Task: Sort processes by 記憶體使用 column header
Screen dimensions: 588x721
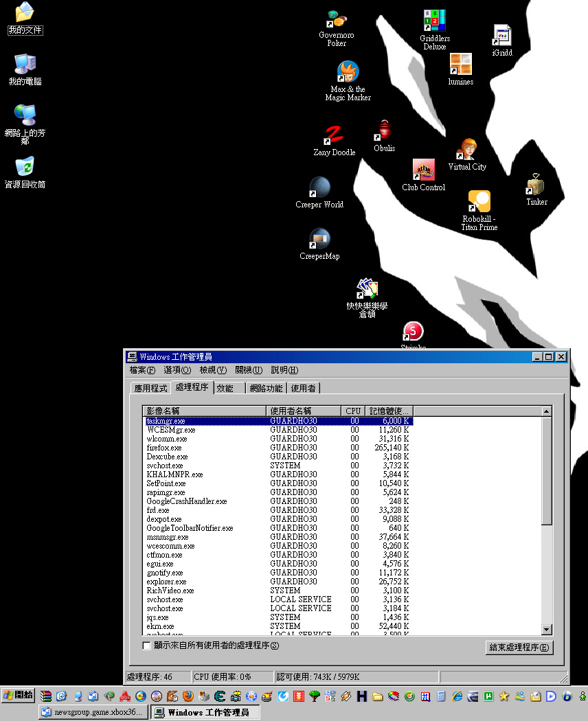Action: click(x=389, y=411)
